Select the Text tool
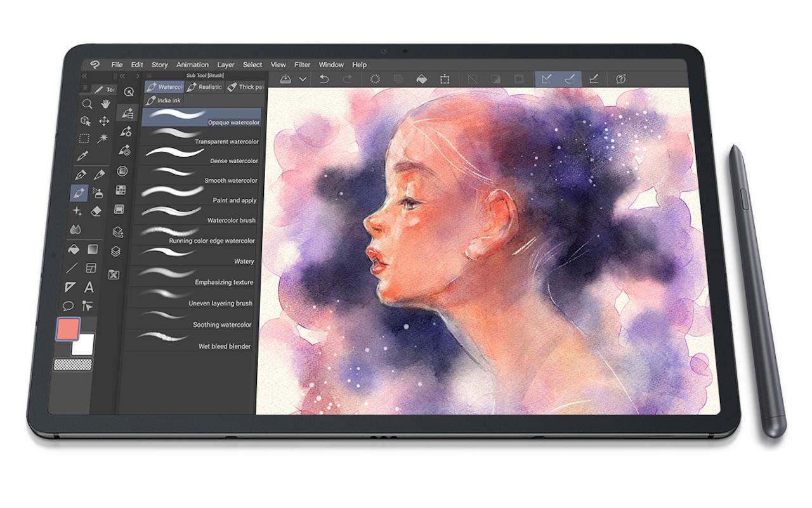Image resolution: width=812 pixels, height=508 pixels. coord(89,287)
